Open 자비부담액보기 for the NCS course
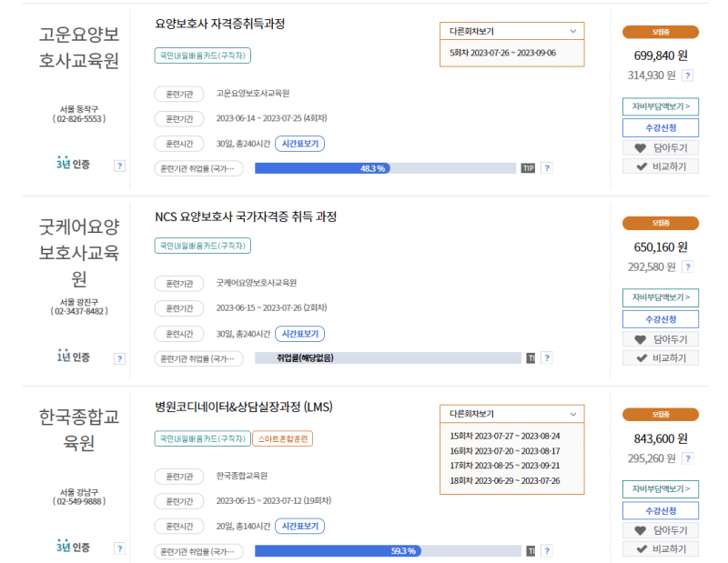 point(660,297)
